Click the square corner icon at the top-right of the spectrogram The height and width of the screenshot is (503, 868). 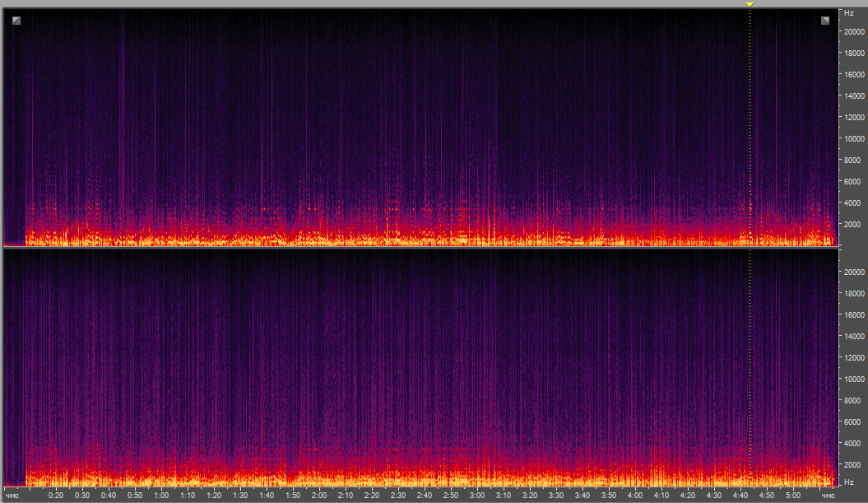[x=825, y=21]
